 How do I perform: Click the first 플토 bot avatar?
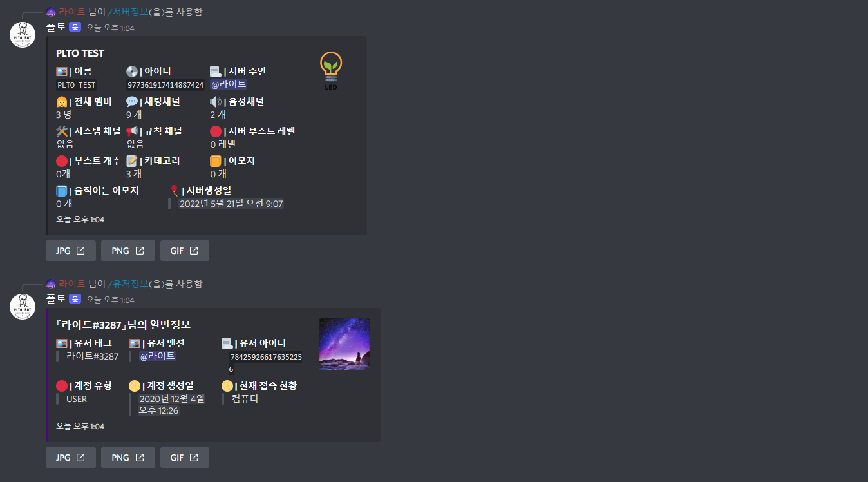tap(23, 34)
